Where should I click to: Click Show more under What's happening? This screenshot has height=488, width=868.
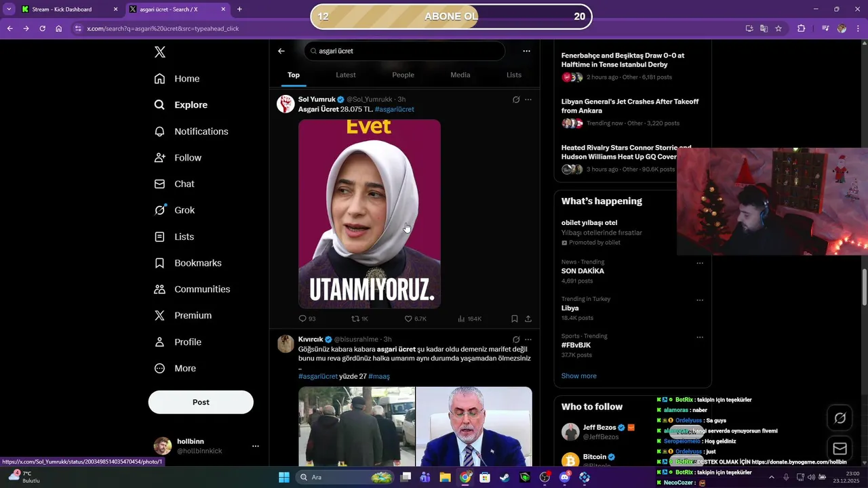[578, 376]
